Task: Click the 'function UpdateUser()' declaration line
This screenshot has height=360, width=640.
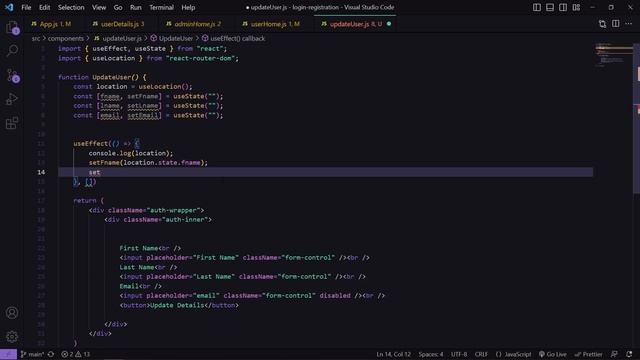Action: [102, 77]
